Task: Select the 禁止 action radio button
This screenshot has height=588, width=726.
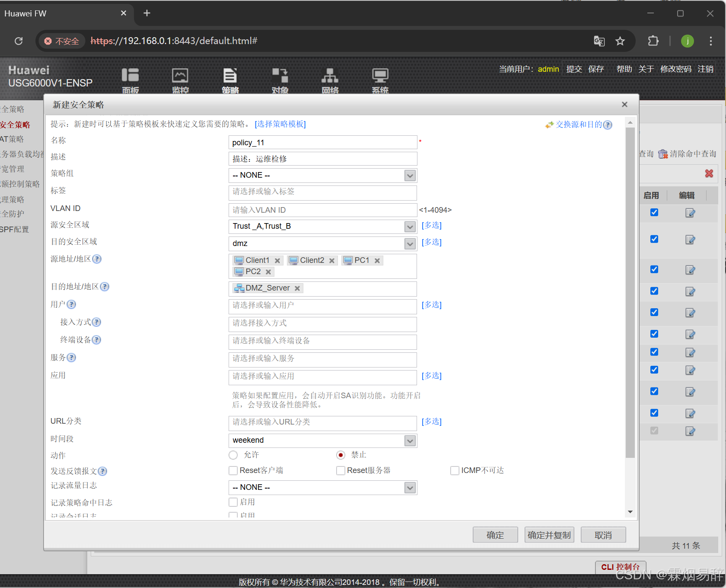Action: [x=341, y=455]
